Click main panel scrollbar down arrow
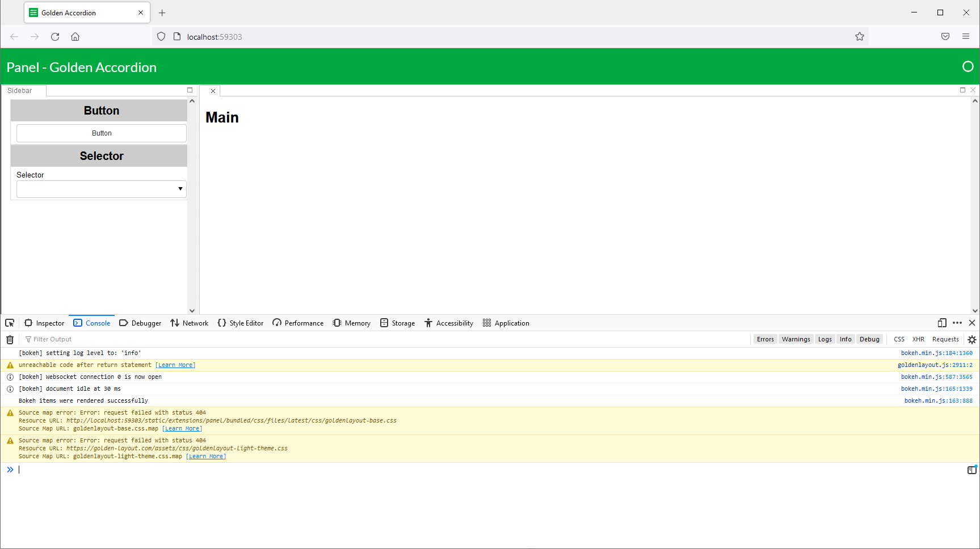Viewport: 980px width, 549px height. click(x=975, y=310)
